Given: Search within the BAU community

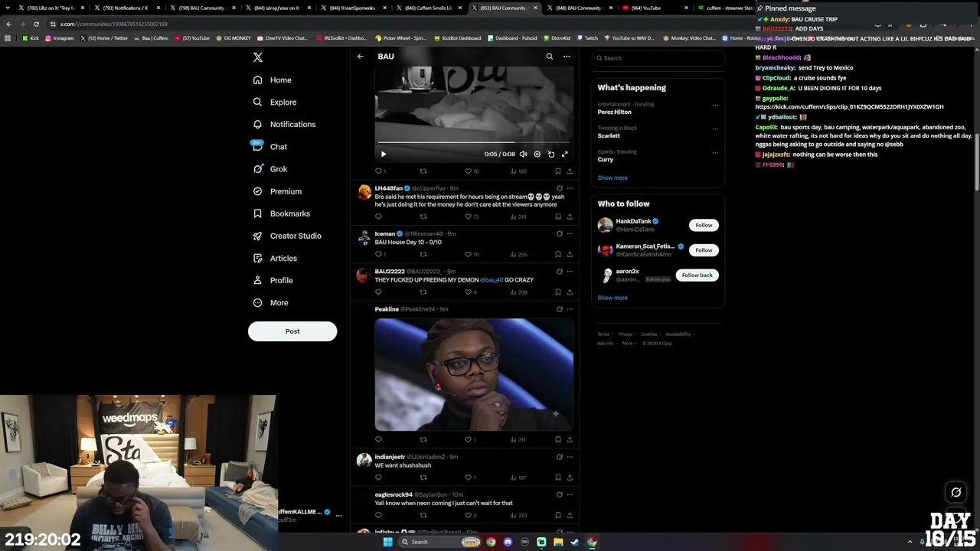Looking at the screenshot, I should (549, 57).
